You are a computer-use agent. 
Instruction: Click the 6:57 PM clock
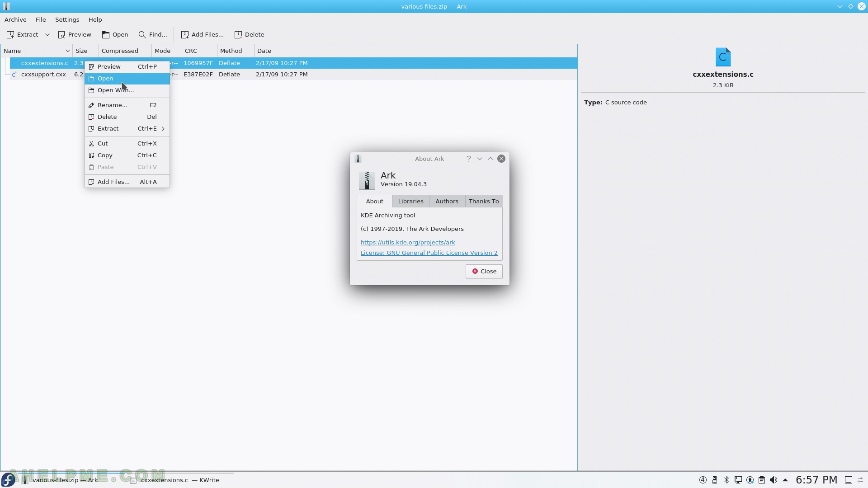[816, 480]
